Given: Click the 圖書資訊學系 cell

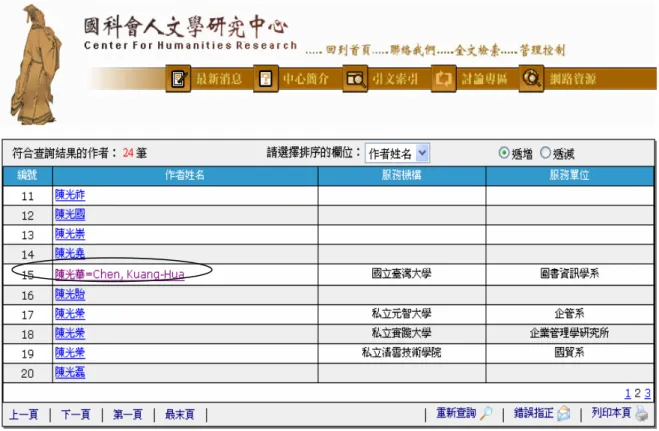Looking at the screenshot, I should tap(569, 274).
